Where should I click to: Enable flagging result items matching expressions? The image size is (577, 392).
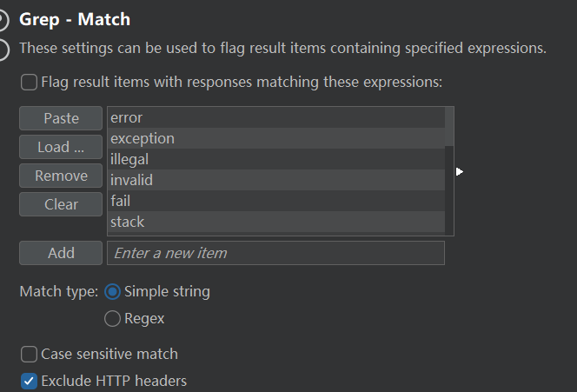pyautogui.click(x=30, y=83)
